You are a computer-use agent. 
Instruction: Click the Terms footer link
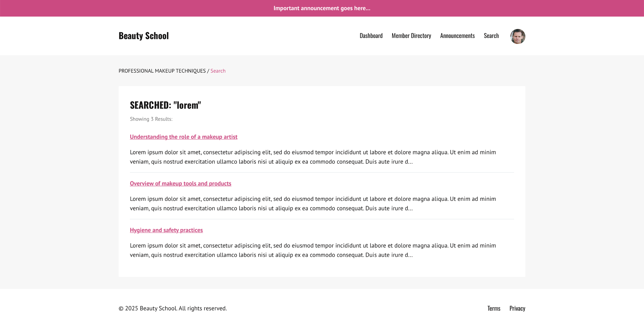point(494,308)
